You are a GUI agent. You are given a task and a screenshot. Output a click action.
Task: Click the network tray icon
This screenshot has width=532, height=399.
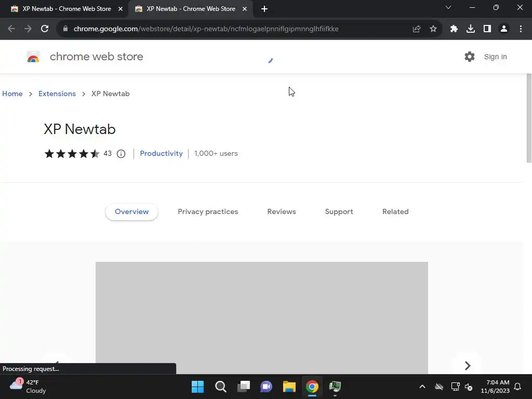click(455, 387)
